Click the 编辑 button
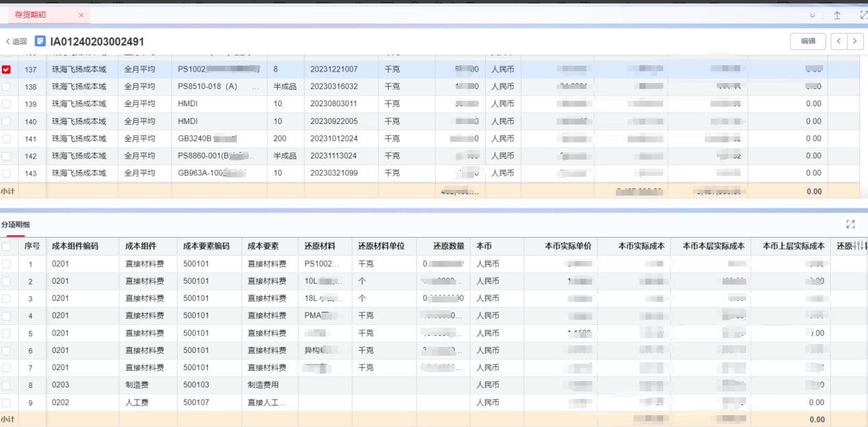Image resolution: width=868 pixels, height=427 pixels. (x=808, y=41)
